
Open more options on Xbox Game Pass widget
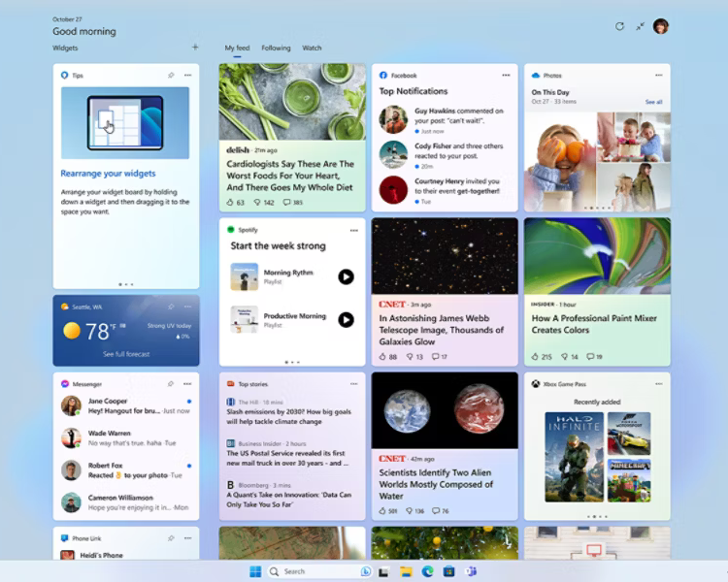pos(659,384)
